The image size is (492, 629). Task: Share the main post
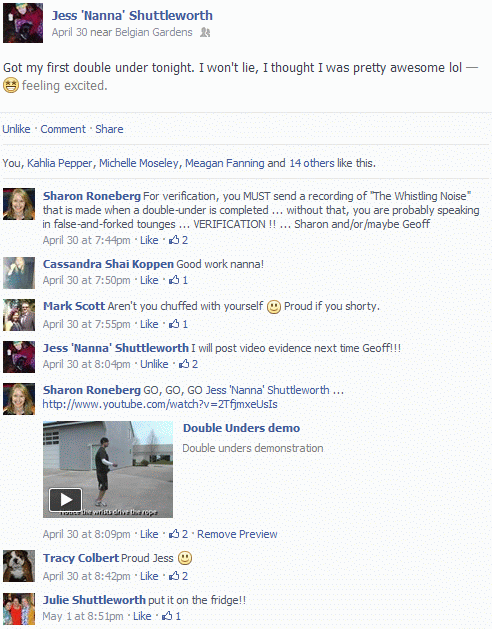(x=109, y=129)
